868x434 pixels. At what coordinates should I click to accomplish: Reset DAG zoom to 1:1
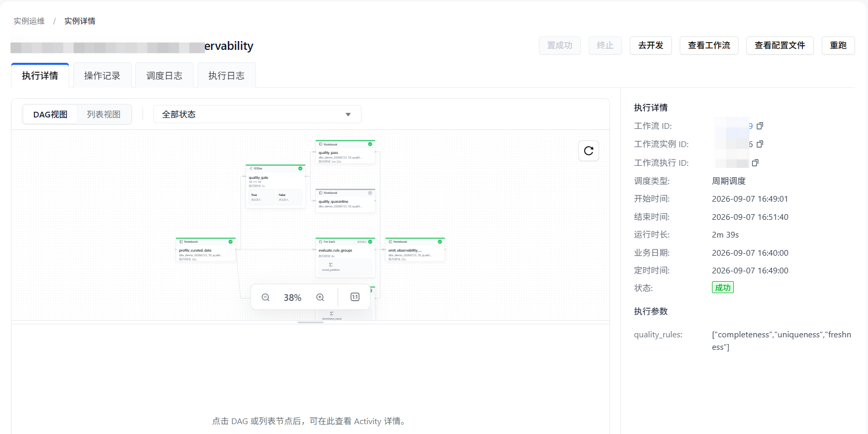355,297
